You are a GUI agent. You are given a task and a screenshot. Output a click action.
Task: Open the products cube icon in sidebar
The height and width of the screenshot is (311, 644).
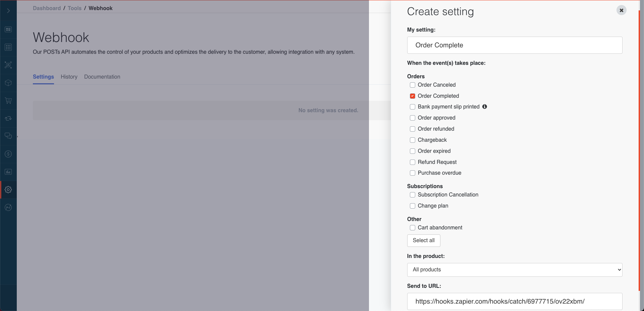(x=8, y=83)
